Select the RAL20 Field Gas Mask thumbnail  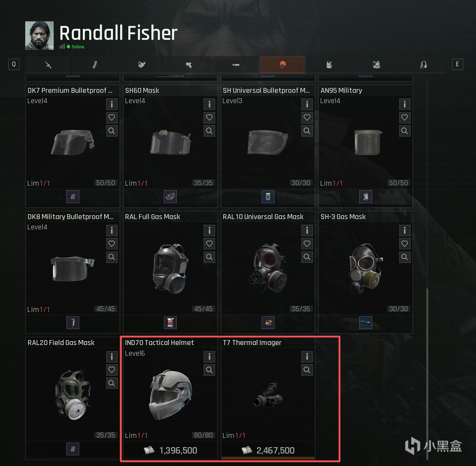(73, 395)
